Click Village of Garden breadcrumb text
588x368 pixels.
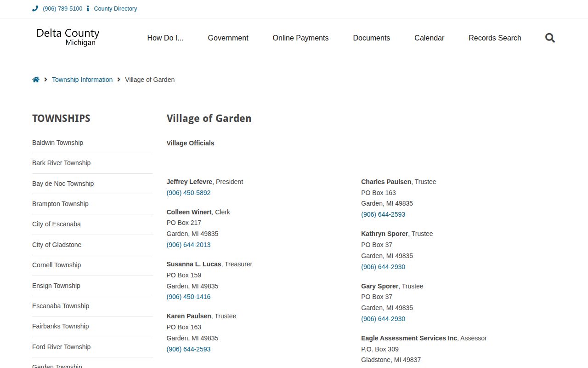pyautogui.click(x=150, y=80)
